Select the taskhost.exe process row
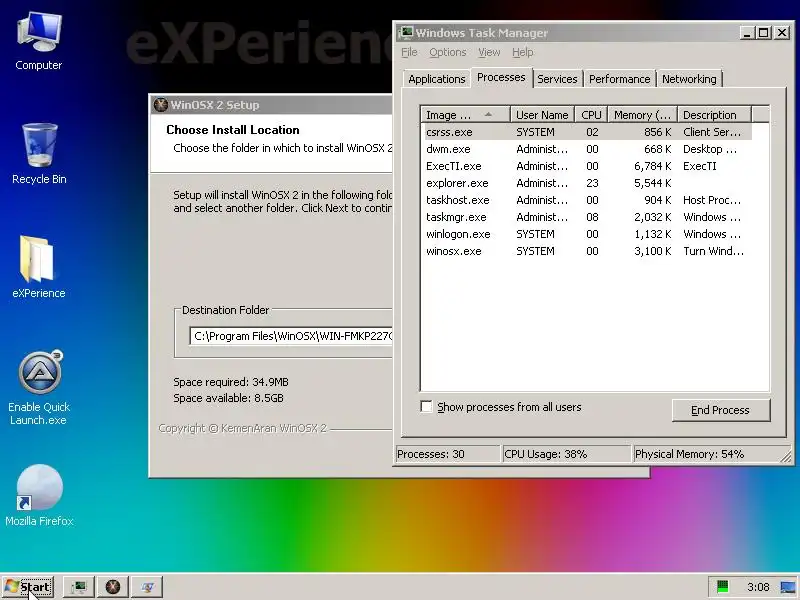 [587, 200]
